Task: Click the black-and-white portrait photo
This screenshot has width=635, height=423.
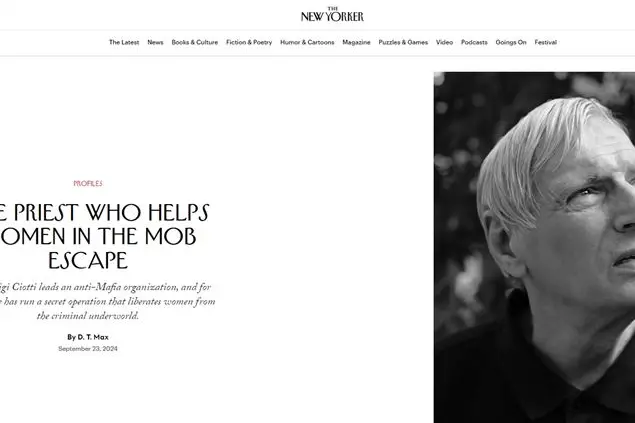Action: pyautogui.click(x=534, y=247)
